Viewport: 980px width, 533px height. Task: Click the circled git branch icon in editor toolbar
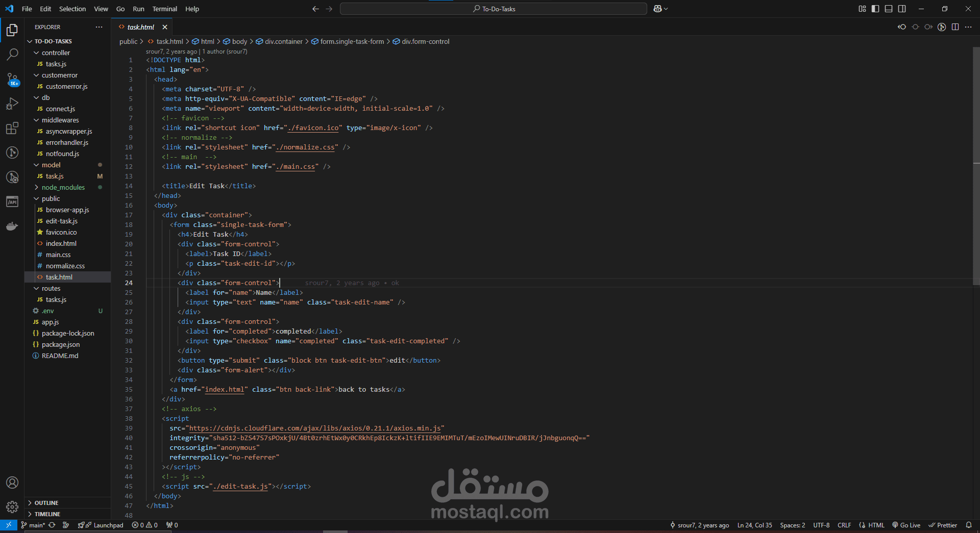pos(942,27)
